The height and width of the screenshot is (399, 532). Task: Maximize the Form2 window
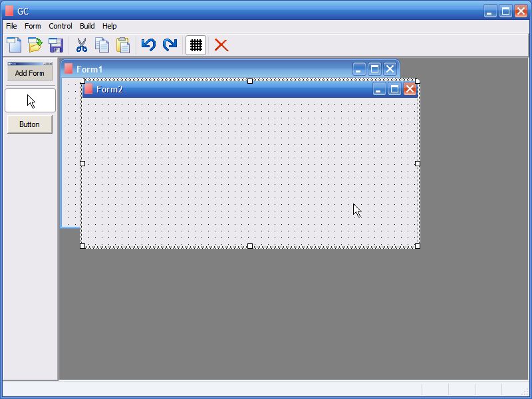coord(394,89)
